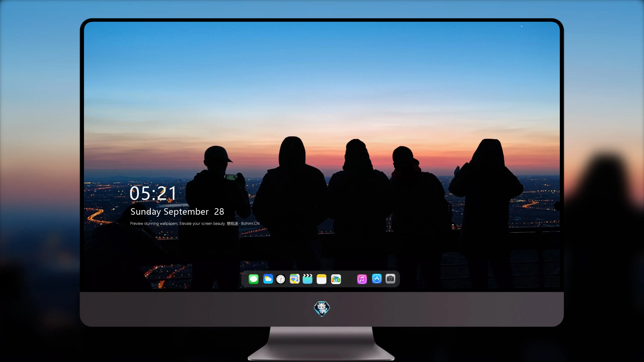The width and height of the screenshot is (644, 362).
Task: Click the 'Preview stunning wallpapers' tagline
Action: coord(195,223)
